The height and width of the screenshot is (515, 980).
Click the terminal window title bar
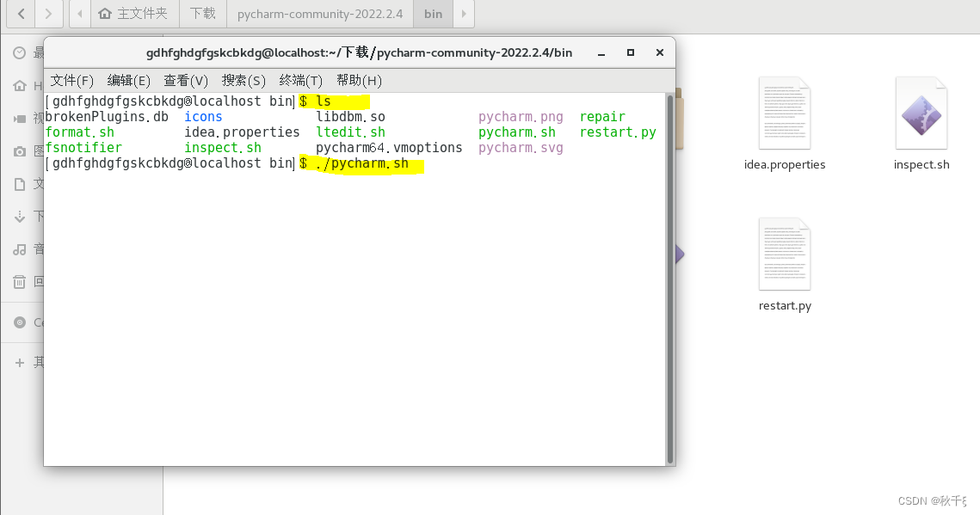coord(360,53)
